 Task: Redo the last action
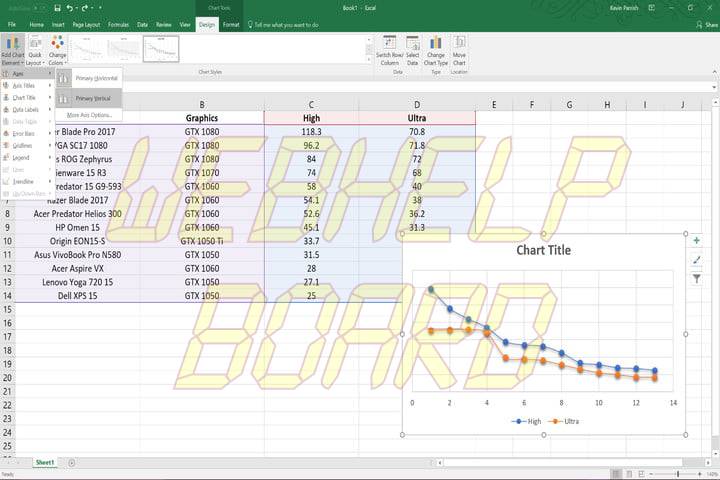tap(85, 8)
